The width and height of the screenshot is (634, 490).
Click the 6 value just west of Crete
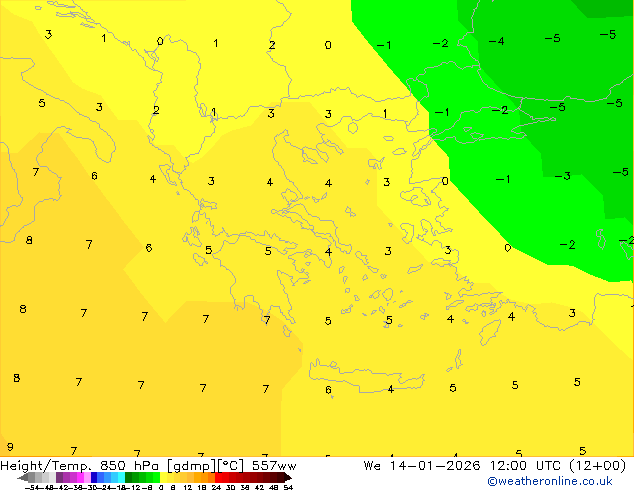tap(328, 390)
